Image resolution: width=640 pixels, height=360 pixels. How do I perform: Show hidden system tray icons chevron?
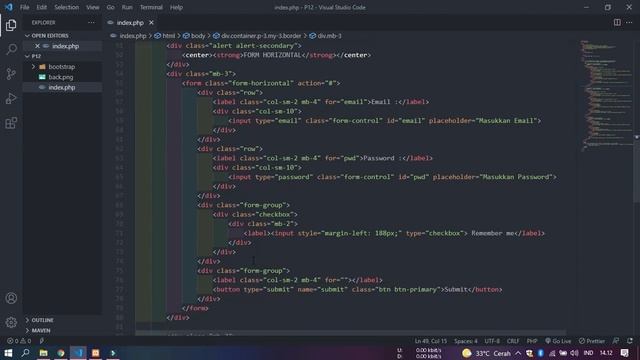(x=518, y=353)
